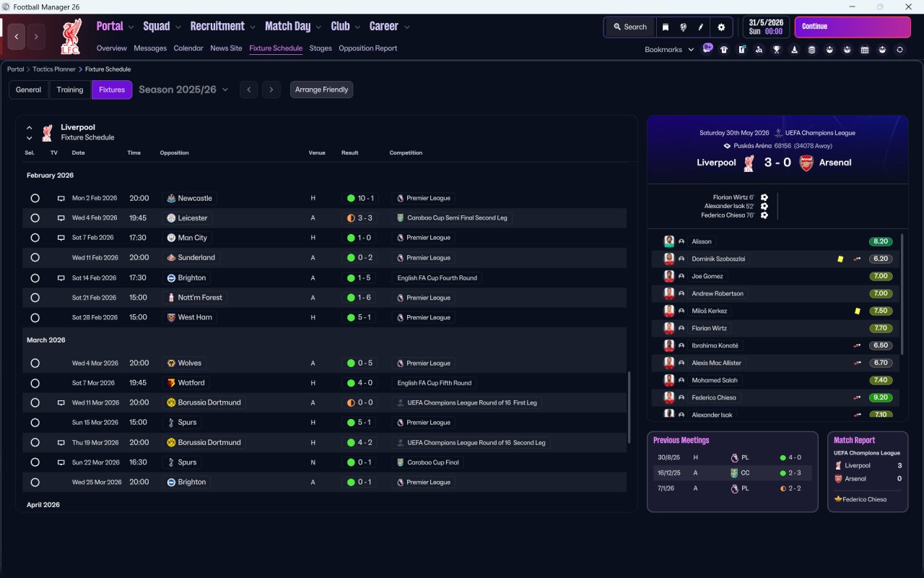The image size is (924, 578).
Task: Click the training cone bookmark icon
Action: [794, 50]
